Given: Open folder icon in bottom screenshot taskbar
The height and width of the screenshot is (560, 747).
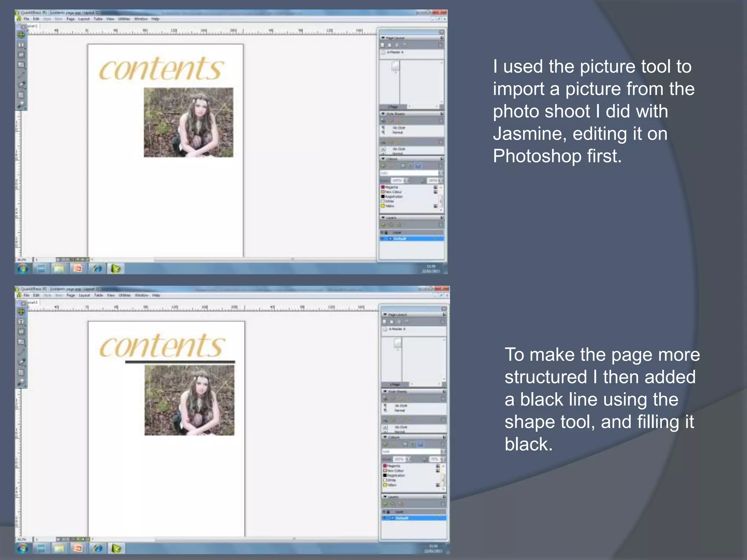Looking at the screenshot, I should pyautogui.click(x=59, y=548).
